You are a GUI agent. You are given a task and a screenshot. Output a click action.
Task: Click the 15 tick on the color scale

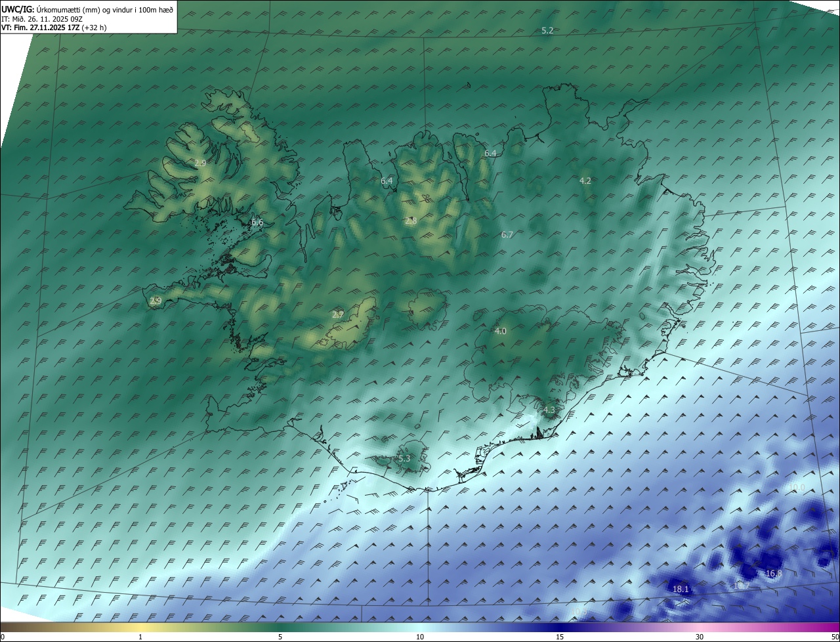[560, 637]
